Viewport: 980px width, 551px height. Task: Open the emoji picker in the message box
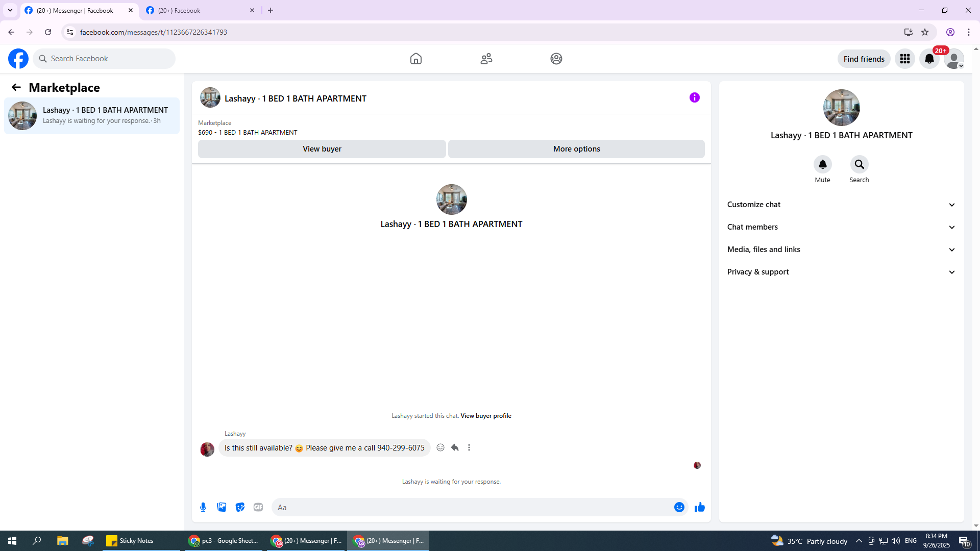679,507
